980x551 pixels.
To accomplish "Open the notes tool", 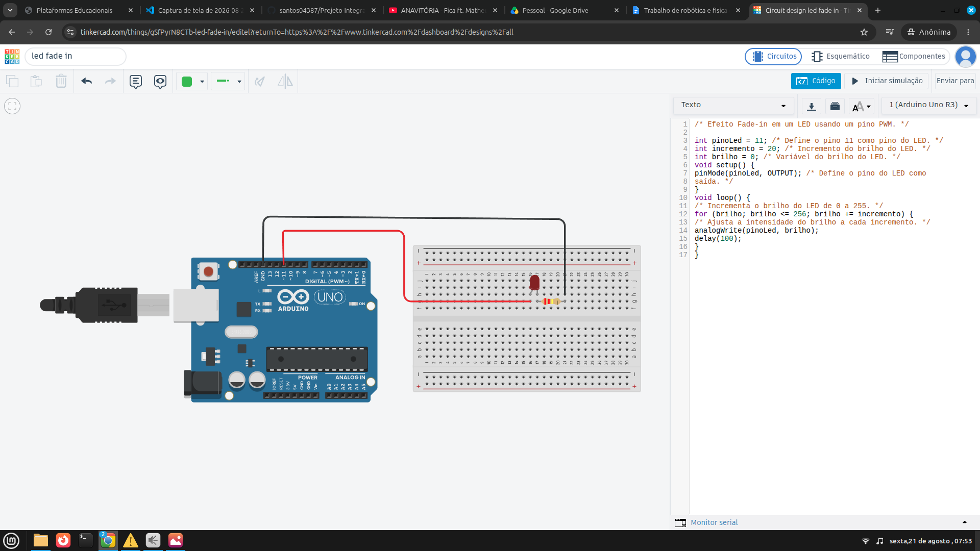I will [x=136, y=82].
